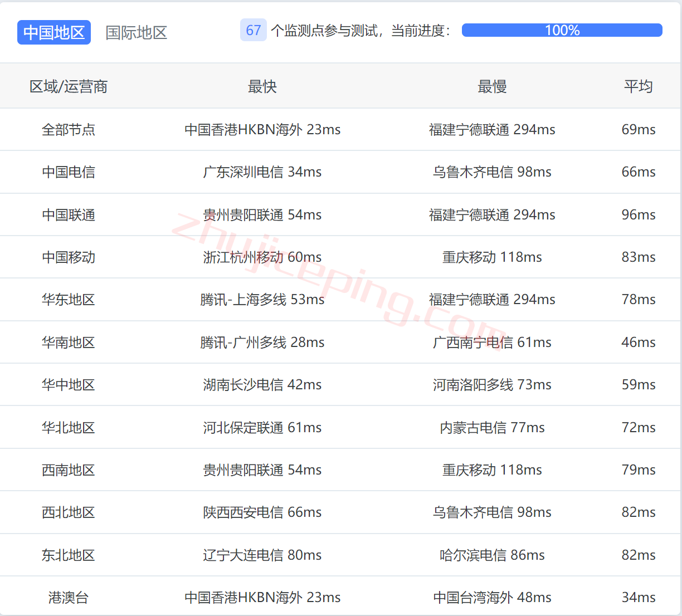This screenshot has width=682, height=616.
Task: Click the 67 monitoring points badge
Action: click(x=253, y=30)
